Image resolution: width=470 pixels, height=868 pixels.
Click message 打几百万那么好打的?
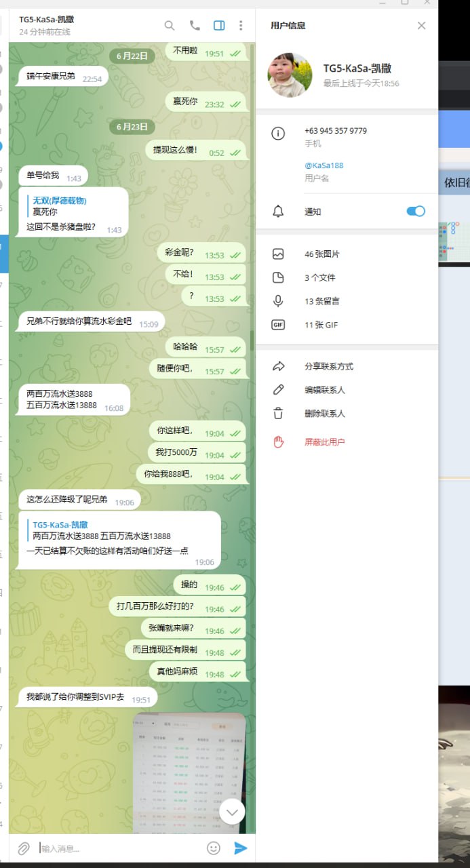click(x=178, y=607)
